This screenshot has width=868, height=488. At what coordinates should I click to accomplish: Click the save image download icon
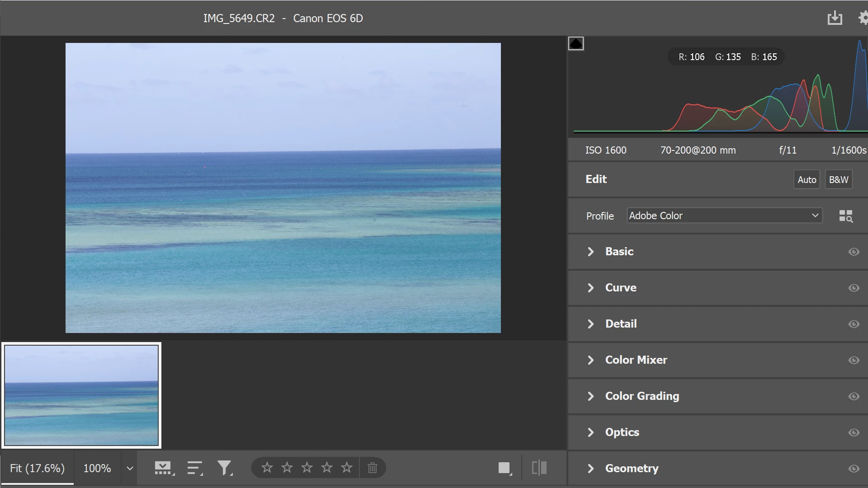835,18
